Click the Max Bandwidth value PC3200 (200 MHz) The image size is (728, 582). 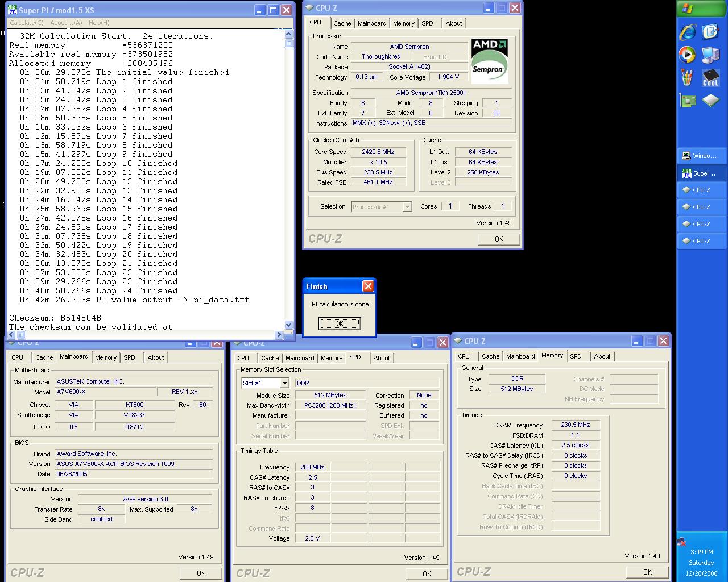coord(330,405)
